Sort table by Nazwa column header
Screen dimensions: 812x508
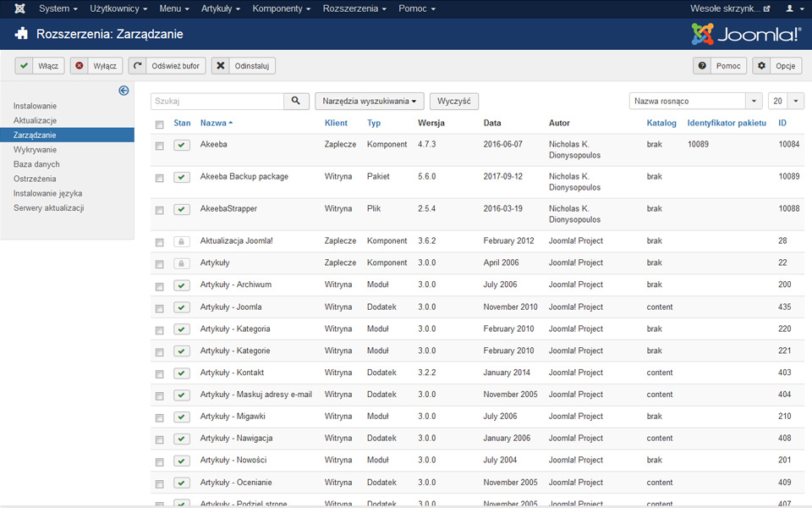tap(216, 123)
